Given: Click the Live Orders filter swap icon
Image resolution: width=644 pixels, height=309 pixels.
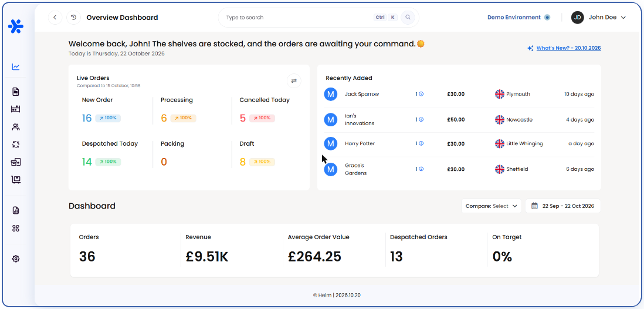Looking at the screenshot, I should coord(294,81).
